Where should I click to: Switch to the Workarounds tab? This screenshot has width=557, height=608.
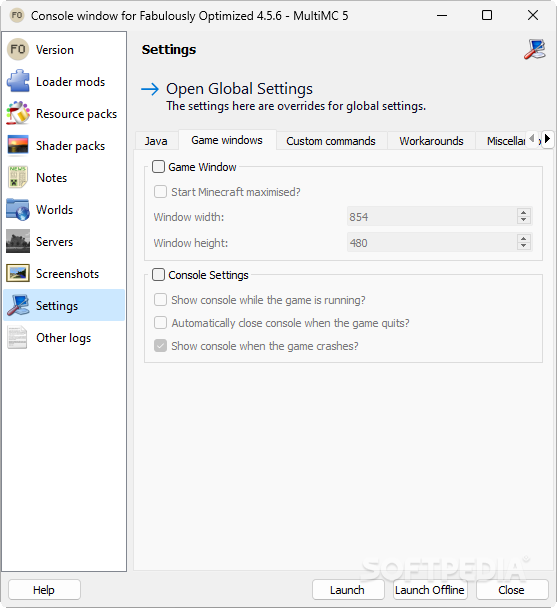[x=431, y=141]
